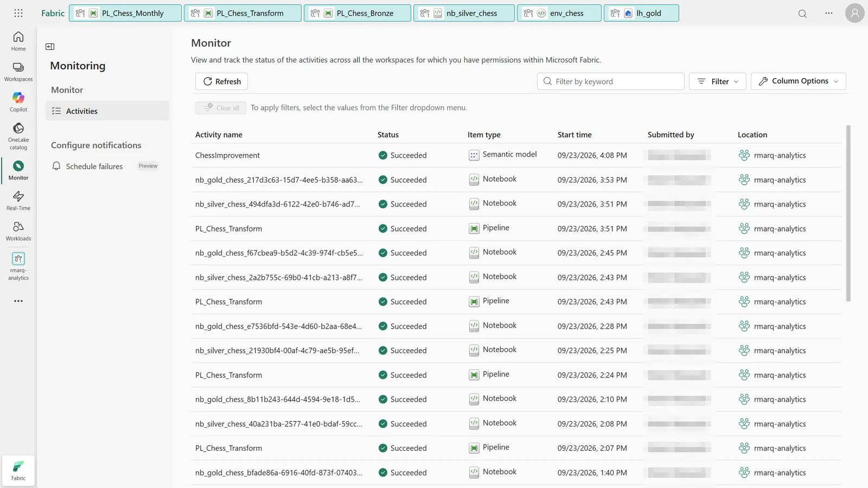Open the lh_gold tab
The image size is (868, 488).
tap(641, 13)
